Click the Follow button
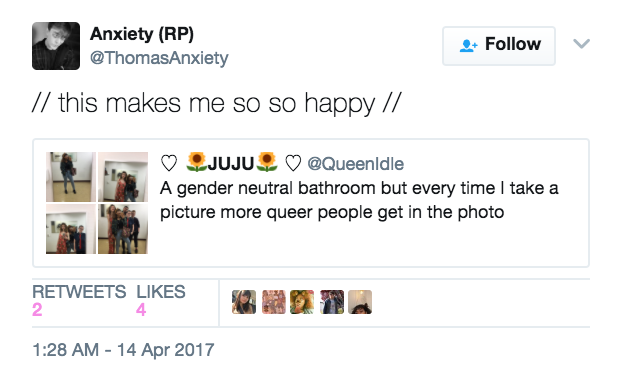Viewport: 626px width, 366px height. coord(499,46)
